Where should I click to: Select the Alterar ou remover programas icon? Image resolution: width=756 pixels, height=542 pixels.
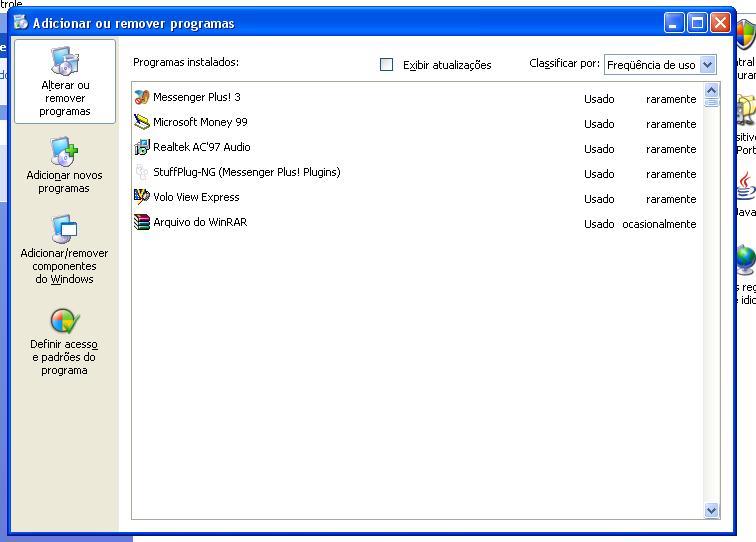pos(65,61)
